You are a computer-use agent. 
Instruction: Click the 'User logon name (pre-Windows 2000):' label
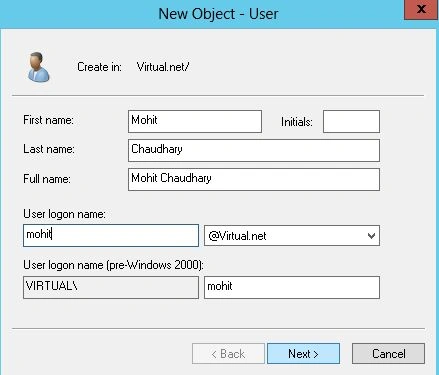113,265
